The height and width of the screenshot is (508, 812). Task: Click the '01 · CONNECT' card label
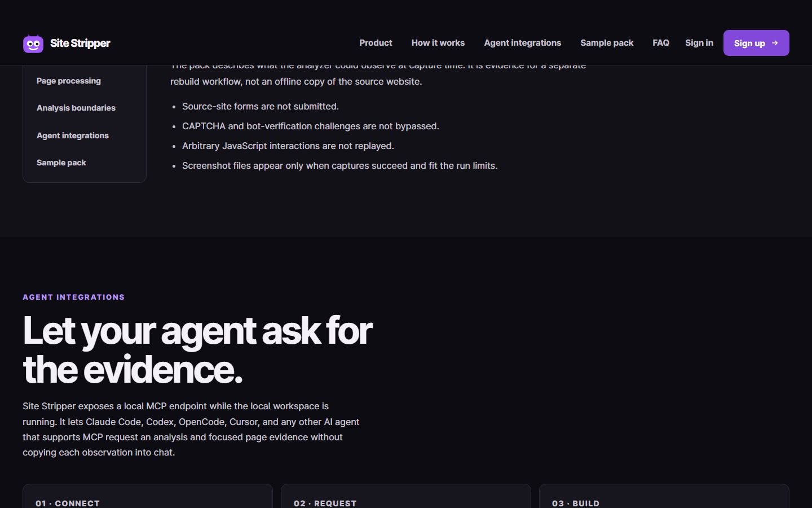68,503
